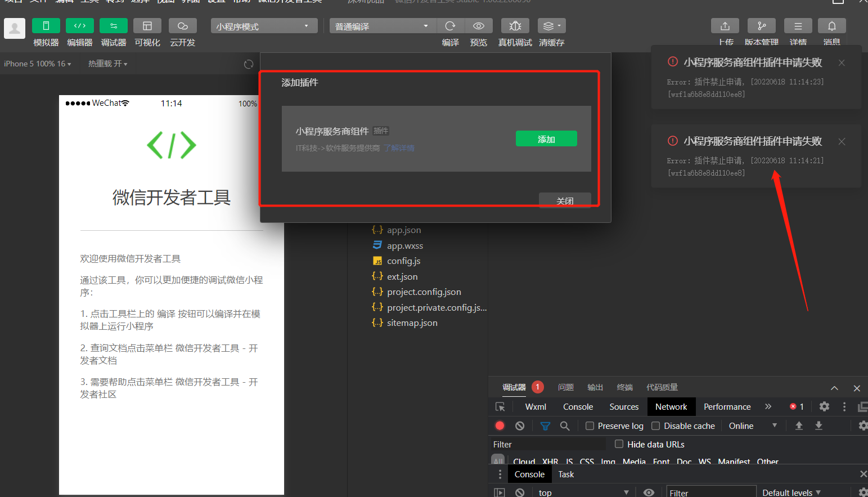The height and width of the screenshot is (497, 868).
Task: Clear the console drawer log icon
Action: point(520,492)
